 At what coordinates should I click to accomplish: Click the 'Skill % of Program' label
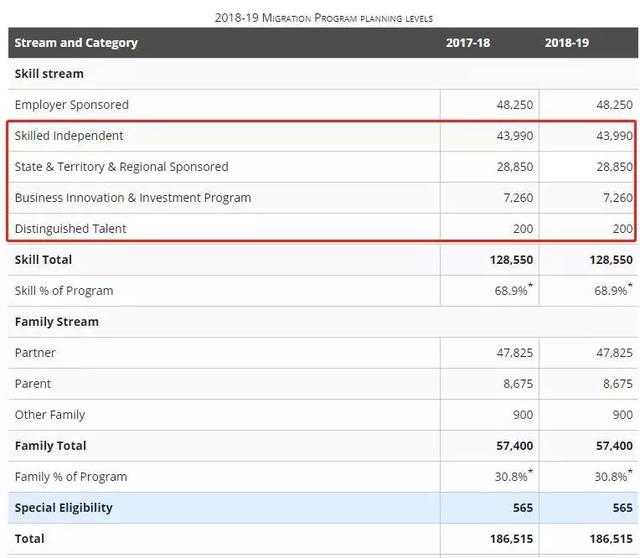pos(63,291)
